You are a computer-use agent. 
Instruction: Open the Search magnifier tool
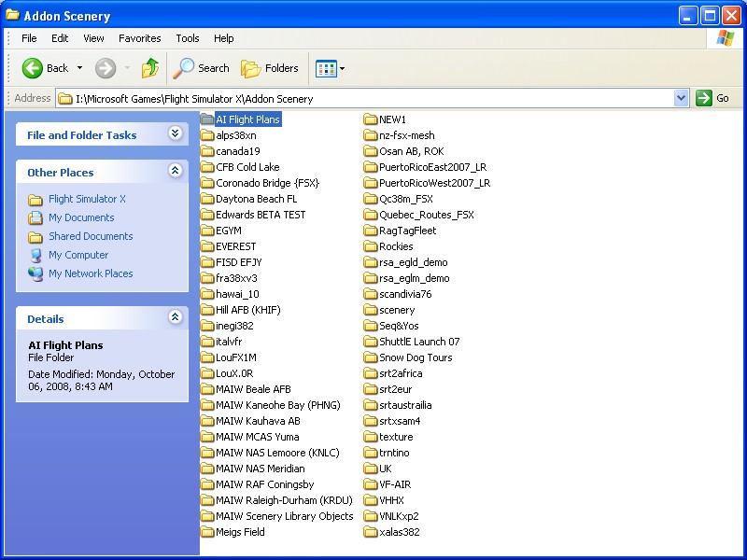coord(184,68)
